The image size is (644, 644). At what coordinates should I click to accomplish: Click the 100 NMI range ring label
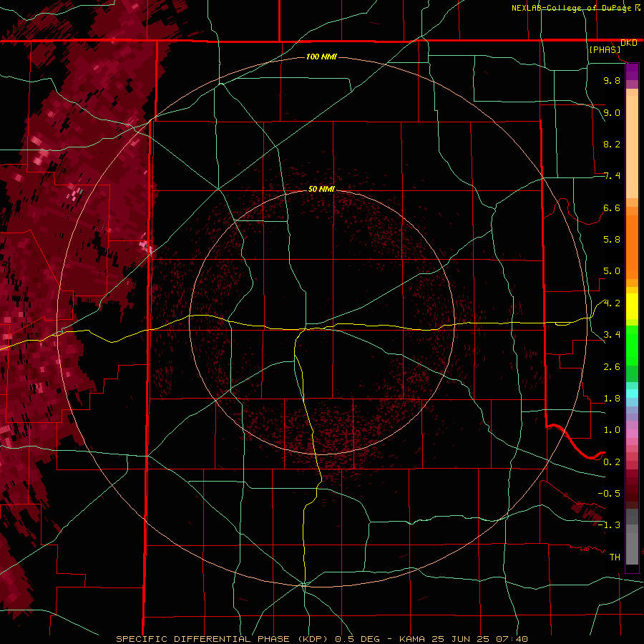321,57
